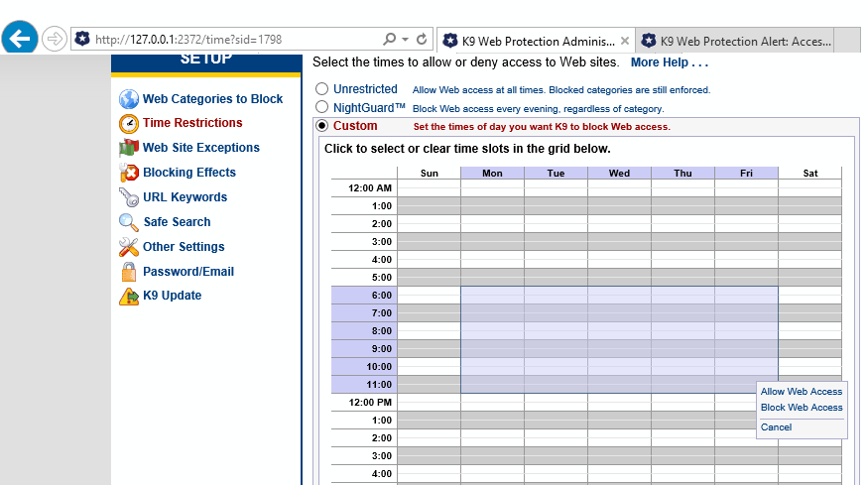Viewport: 868px width, 485px height.
Task: Click the padlock icon for Password/Email
Action: [x=128, y=272]
